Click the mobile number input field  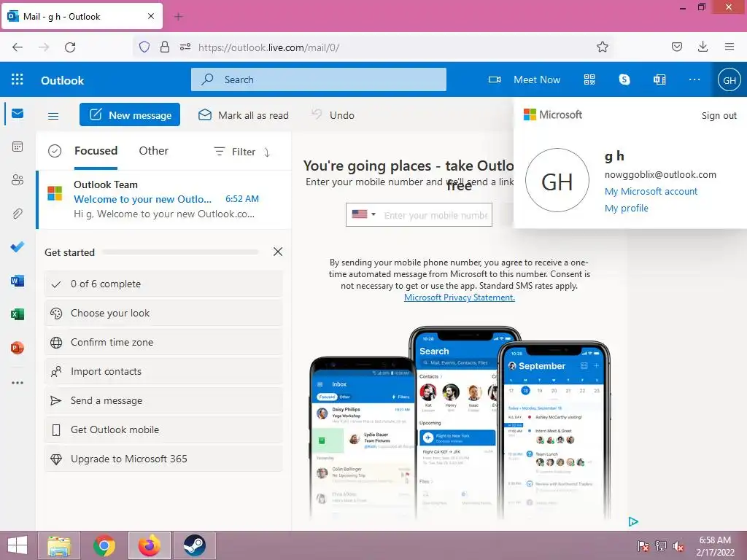pos(436,215)
